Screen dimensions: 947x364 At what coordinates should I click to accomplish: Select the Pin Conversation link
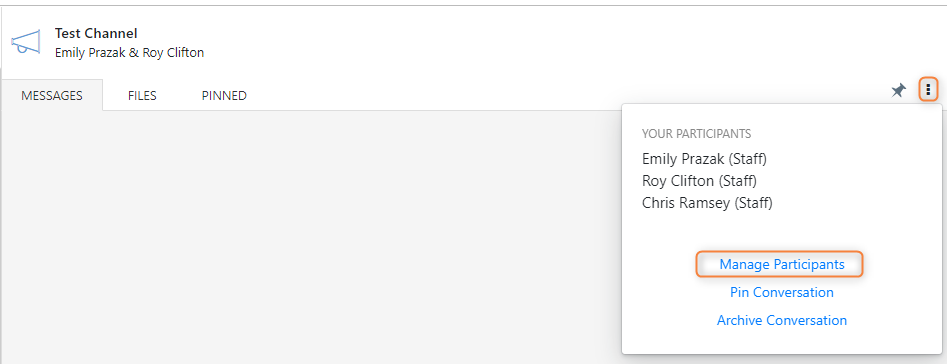point(782,292)
